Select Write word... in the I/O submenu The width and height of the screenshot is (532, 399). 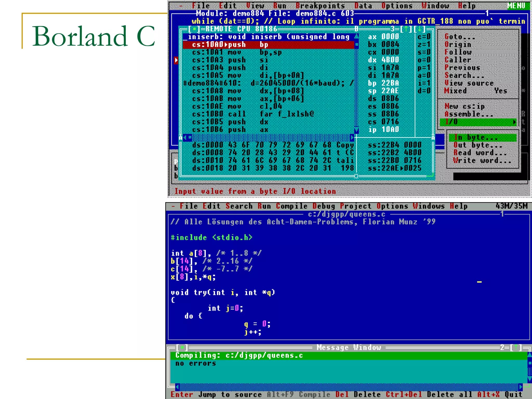tap(482, 161)
